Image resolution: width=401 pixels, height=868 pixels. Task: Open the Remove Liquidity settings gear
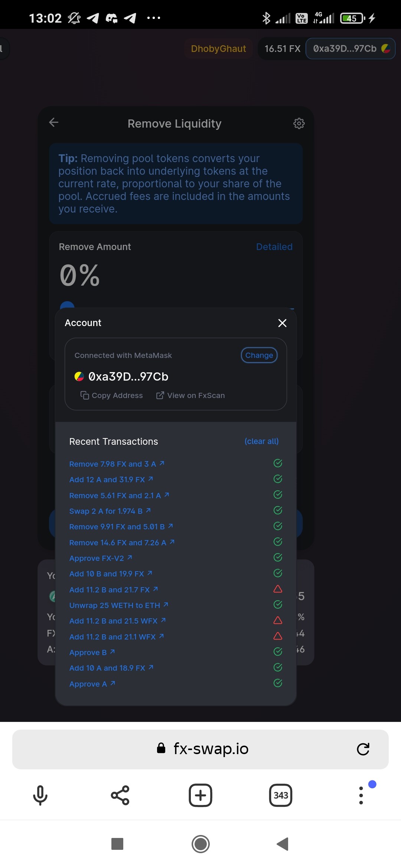click(299, 123)
